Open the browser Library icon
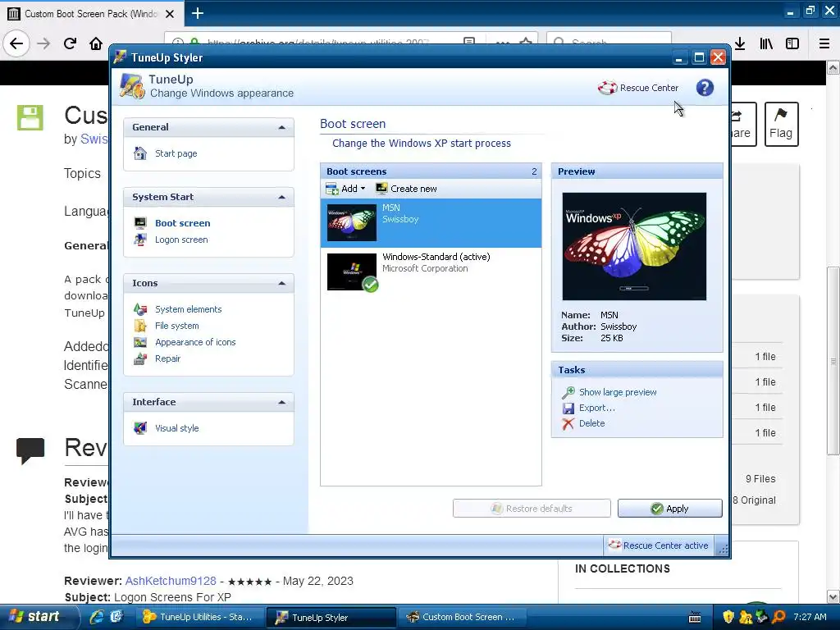840x630 pixels. coord(766,43)
